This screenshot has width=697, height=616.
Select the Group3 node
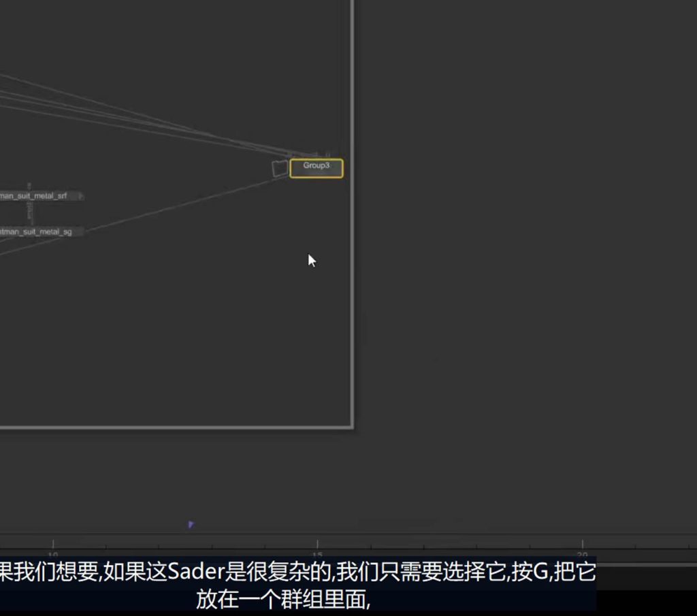(x=317, y=168)
